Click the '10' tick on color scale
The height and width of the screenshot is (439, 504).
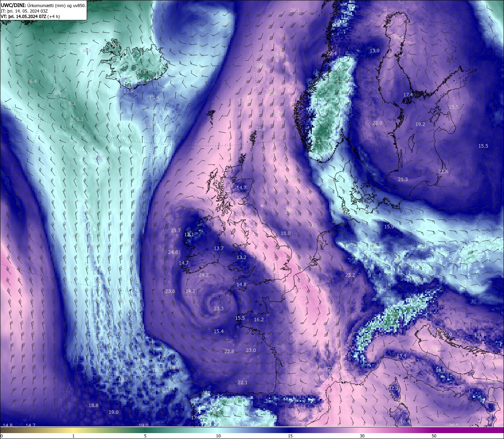(x=218, y=436)
